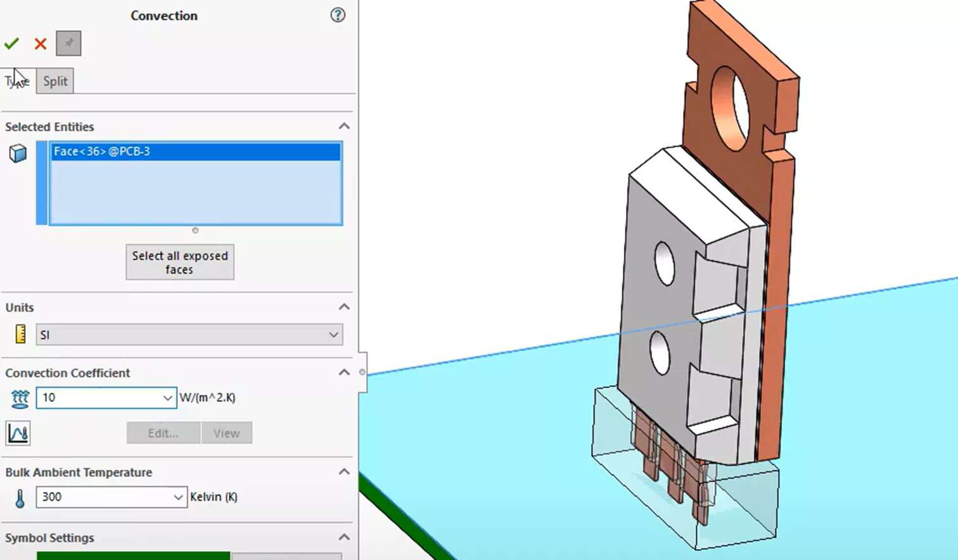
Task: Open the SI units dropdown
Action: (334, 334)
